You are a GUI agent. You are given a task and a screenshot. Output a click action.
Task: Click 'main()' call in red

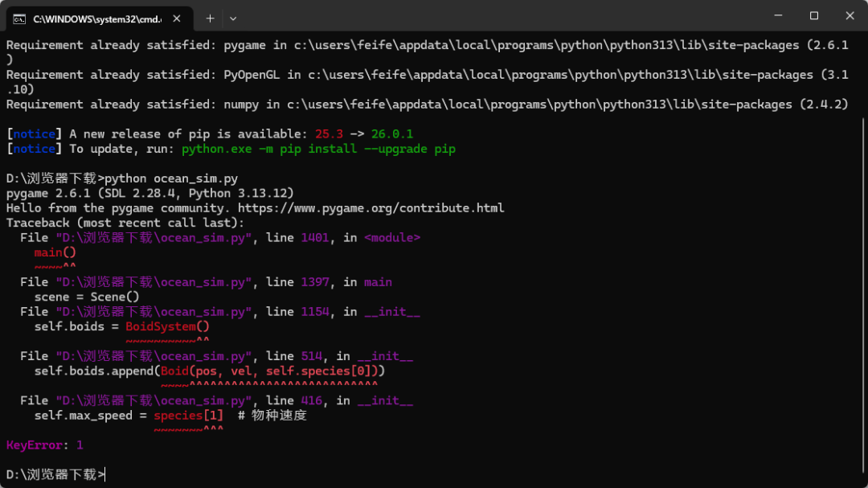(x=55, y=252)
